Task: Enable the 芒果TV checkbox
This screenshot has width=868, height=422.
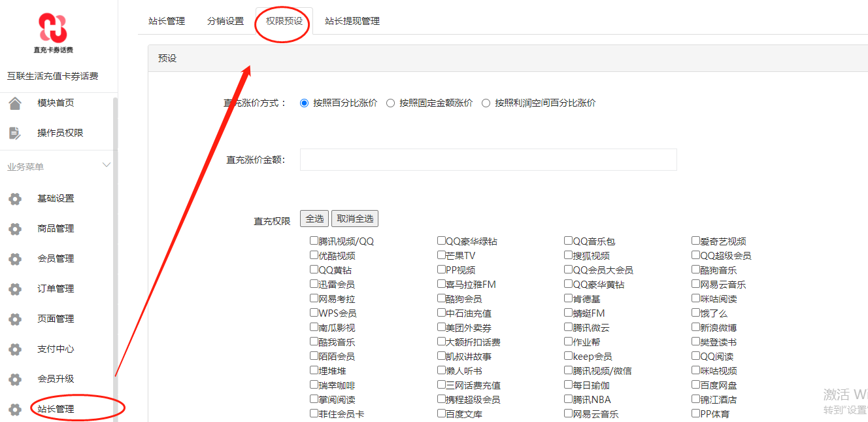Action: (442, 255)
